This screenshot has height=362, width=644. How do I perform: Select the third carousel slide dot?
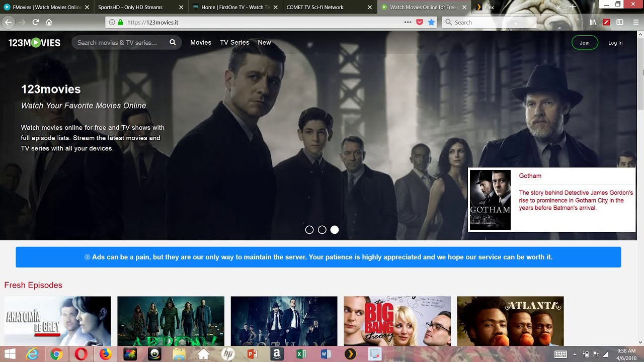coord(335,230)
